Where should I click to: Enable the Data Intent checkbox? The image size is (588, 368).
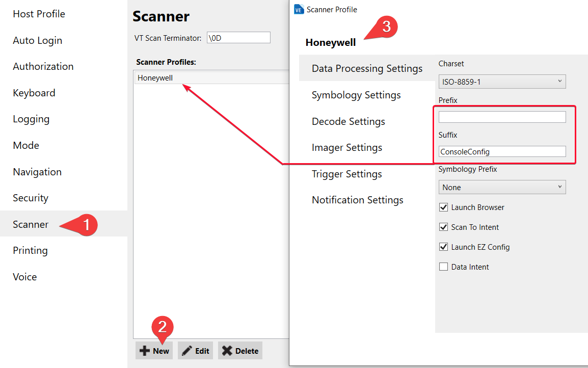pyautogui.click(x=443, y=267)
